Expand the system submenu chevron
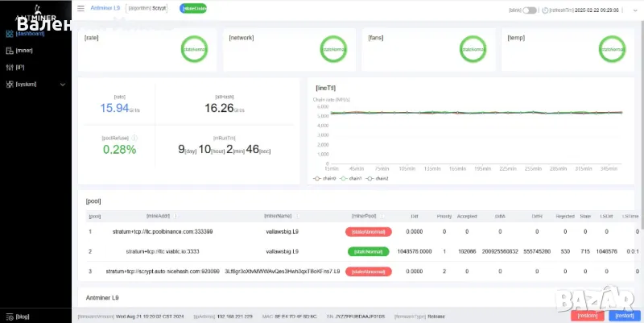The width and height of the screenshot is (644, 323). coord(63,84)
